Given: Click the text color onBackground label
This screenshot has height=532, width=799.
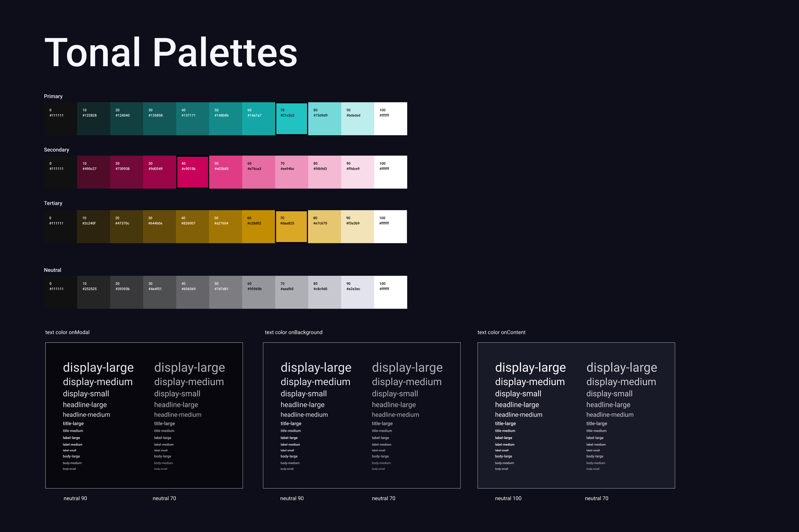Looking at the screenshot, I should click(293, 332).
